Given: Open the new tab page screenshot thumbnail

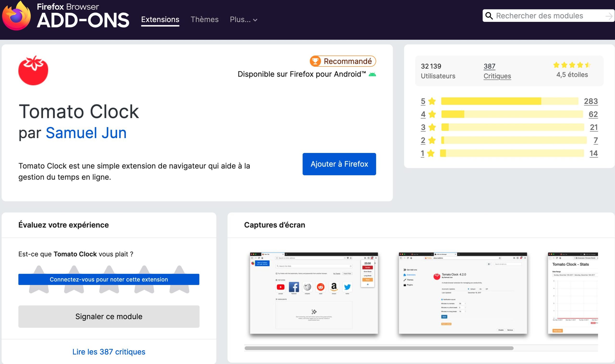Looking at the screenshot, I should 314,293.
